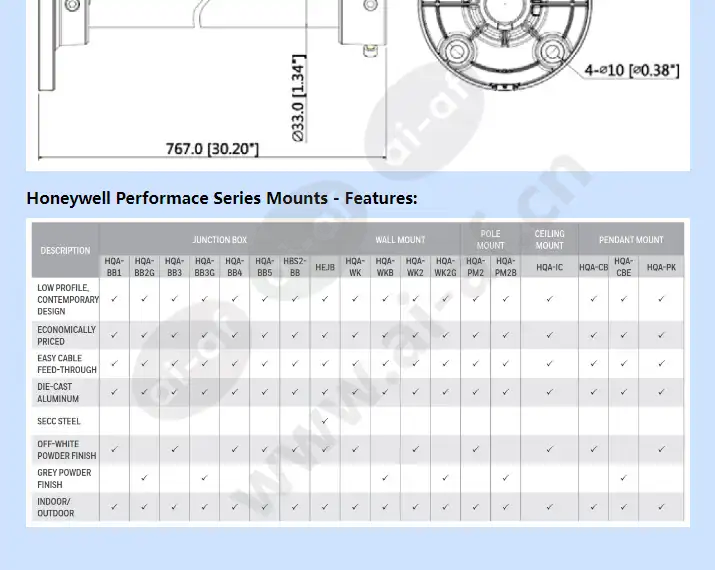Click Low Profile checkmark under HQA-BB1
This screenshot has width=715, height=570.
[114, 299]
